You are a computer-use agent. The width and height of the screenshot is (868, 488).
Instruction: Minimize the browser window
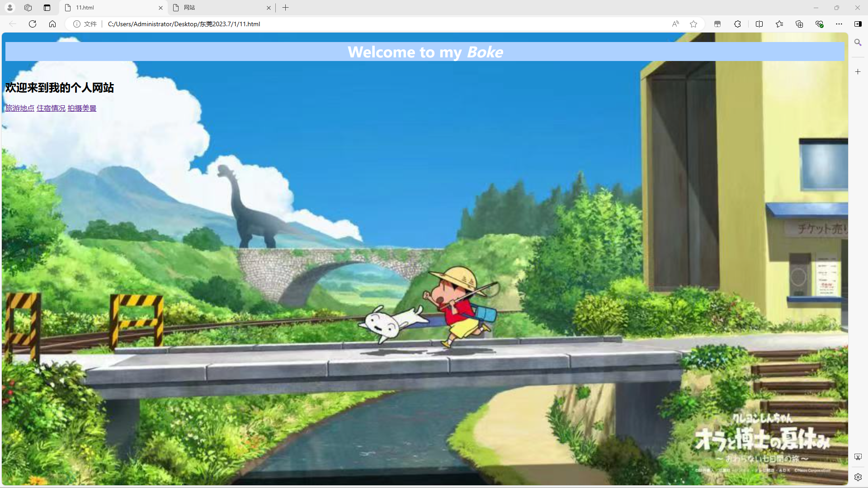click(816, 8)
